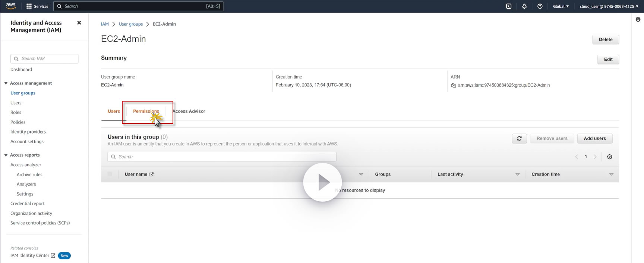Open Identity providers in sidebar

pos(28,132)
